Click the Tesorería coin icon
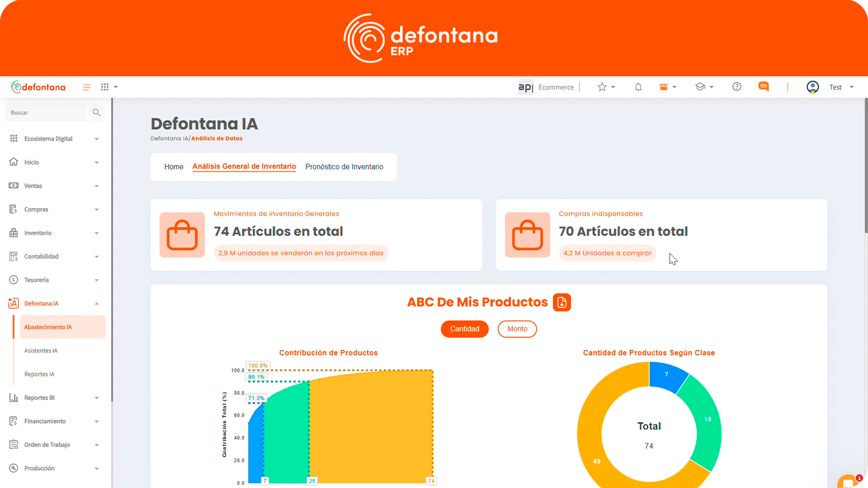Viewport: 868px width, 488px height. (x=14, y=280)
